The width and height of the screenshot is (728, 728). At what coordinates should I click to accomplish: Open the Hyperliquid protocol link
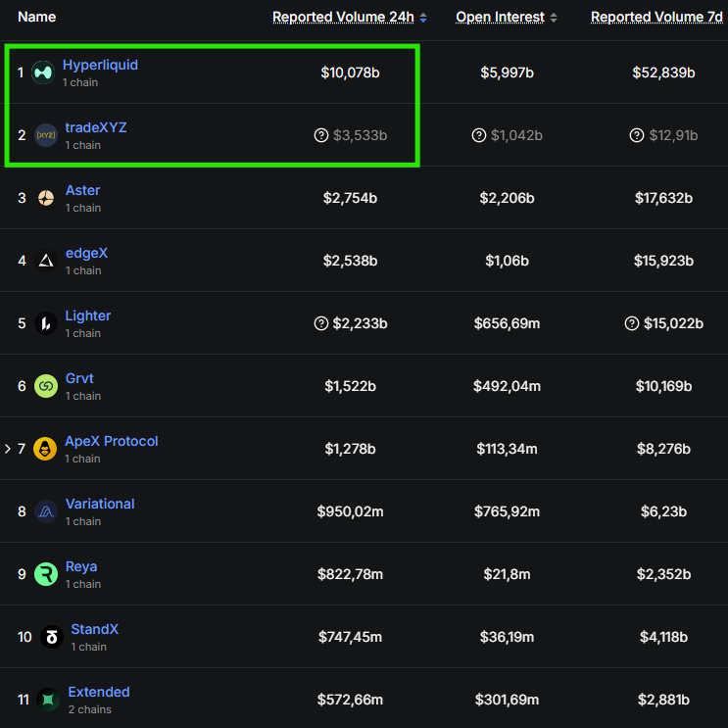tap(100, 65)
